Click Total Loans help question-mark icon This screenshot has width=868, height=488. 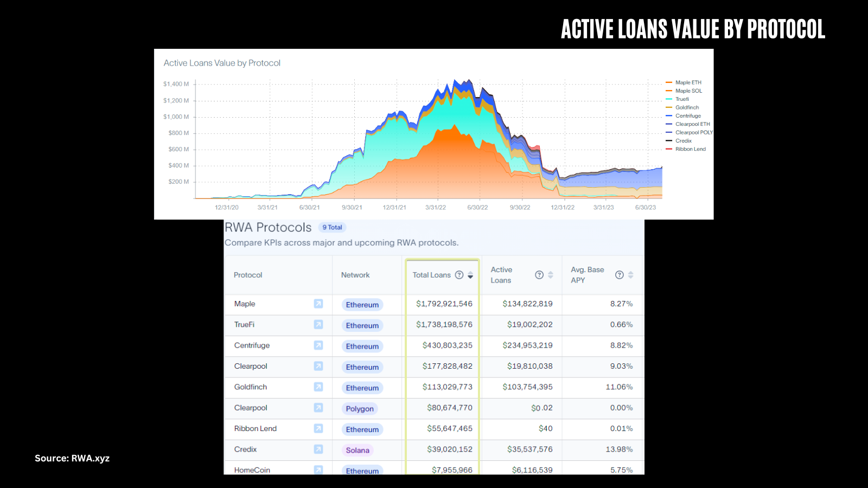click(x=459, y=275)
